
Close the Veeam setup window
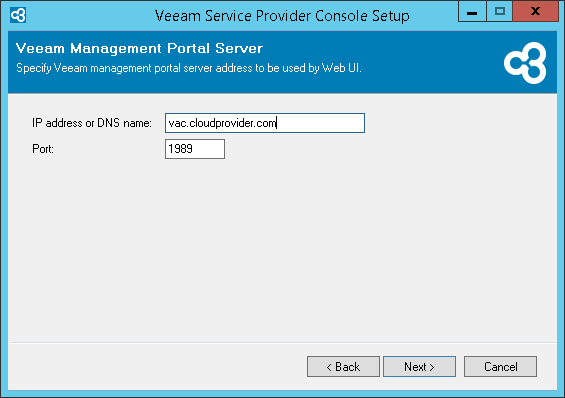tap(535, 11)
